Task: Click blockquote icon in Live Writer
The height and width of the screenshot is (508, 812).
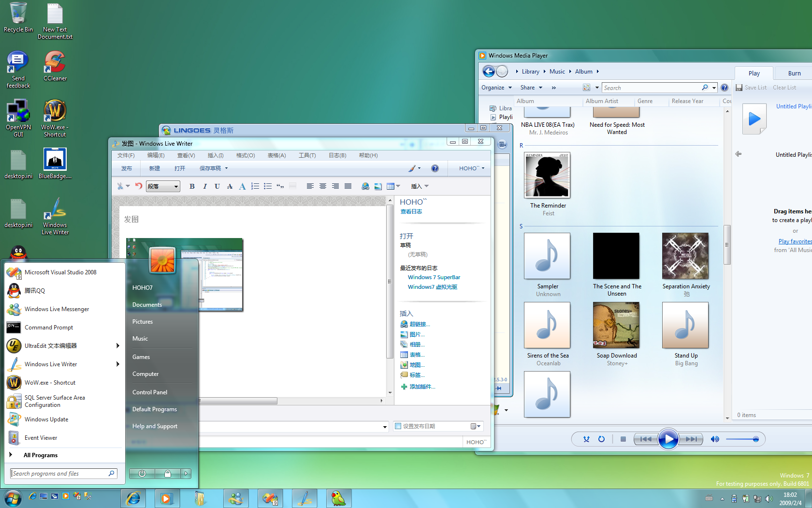Action: pyautogui.click(x=280, y=186)
